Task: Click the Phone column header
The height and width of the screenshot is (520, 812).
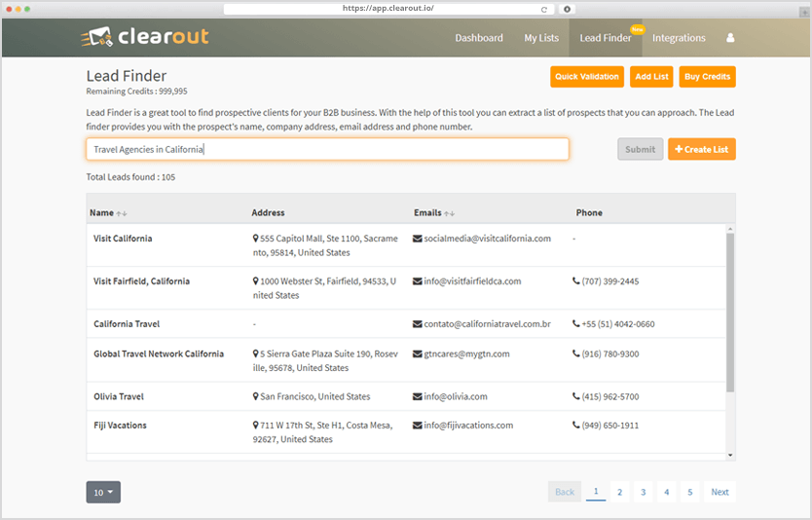Action: pyautogui.click(x=589, y=213)
